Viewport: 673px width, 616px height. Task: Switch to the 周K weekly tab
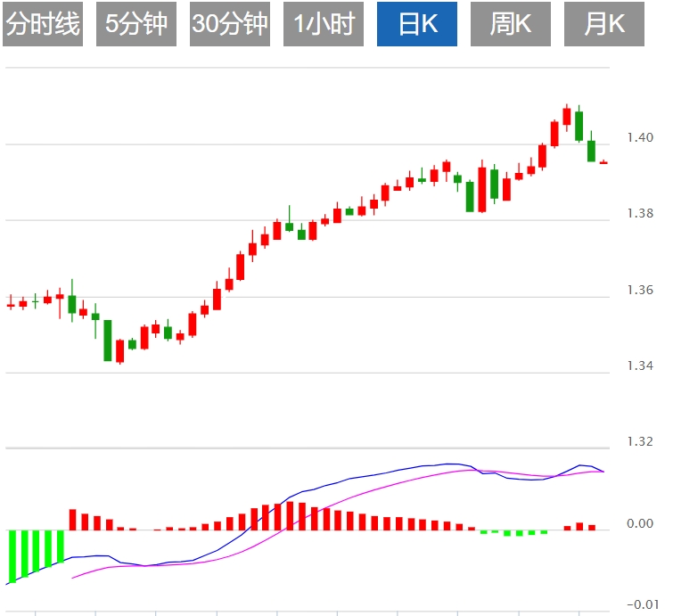click(511, 24)
